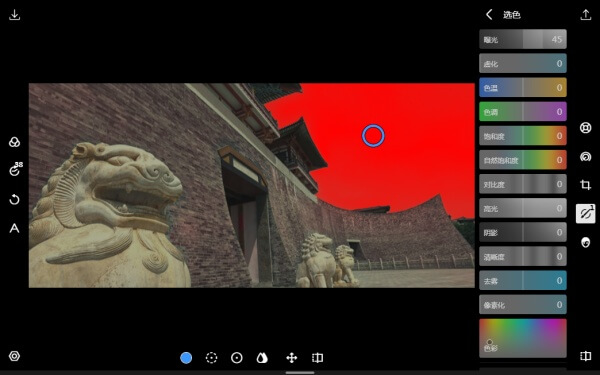
Task: Adjust the 曝光 exposure slider
Action: (523, 39)
